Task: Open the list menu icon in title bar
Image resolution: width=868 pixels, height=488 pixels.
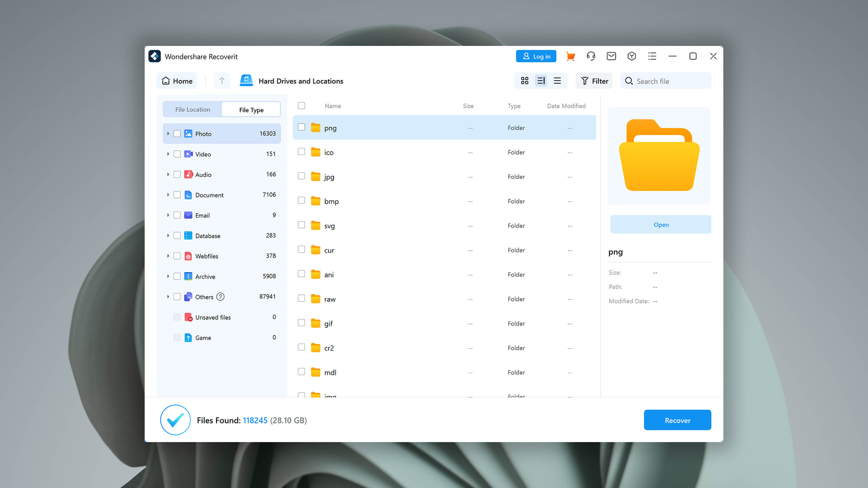Action: (x=652, y=56)
